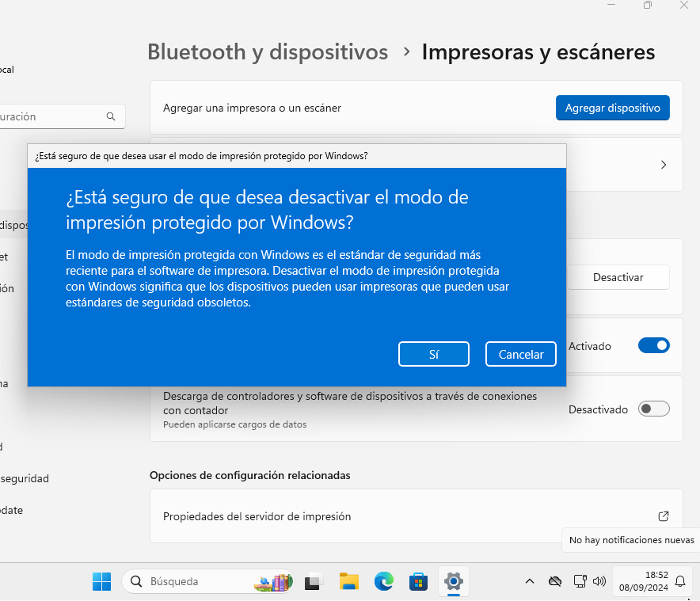Open the Windows Start menu

coord(102,581)
